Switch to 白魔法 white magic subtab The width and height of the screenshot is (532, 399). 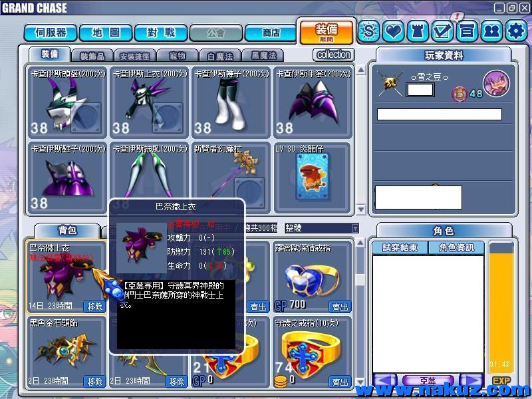(220, 56)
